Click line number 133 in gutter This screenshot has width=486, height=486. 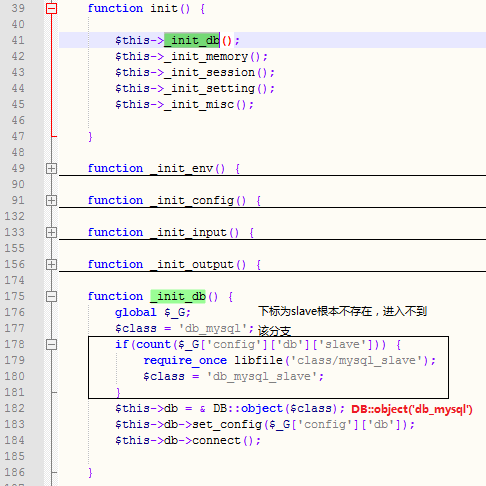coord(14,232)
